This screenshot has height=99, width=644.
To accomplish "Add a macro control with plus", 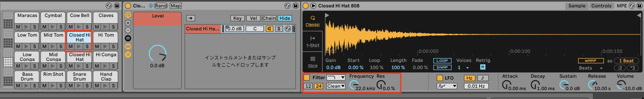I will [x=128, y=23].
